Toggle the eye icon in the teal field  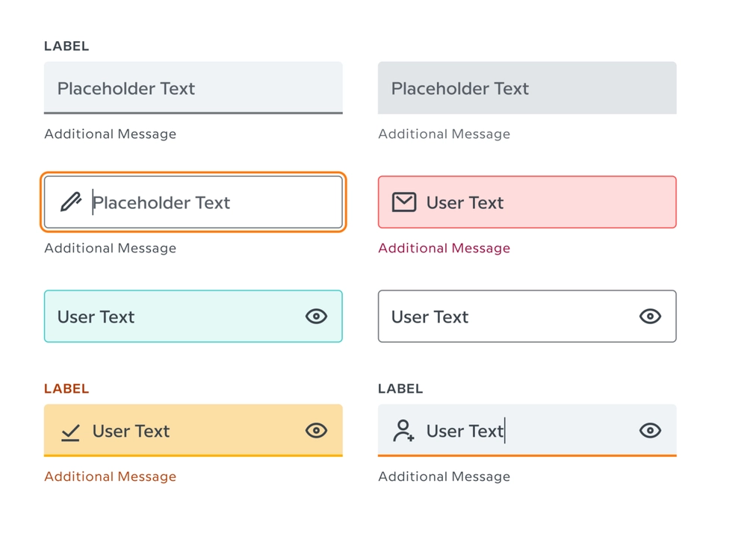(316, 316)
